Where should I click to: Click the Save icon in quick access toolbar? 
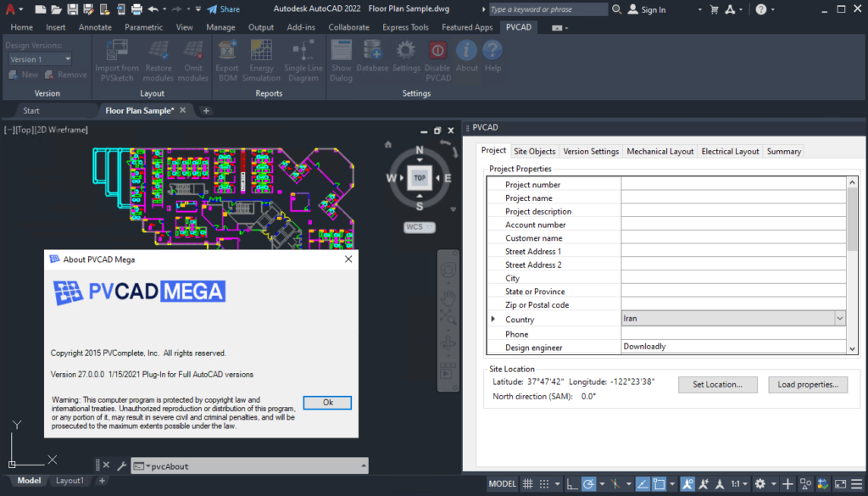click(x=73, y=9)
